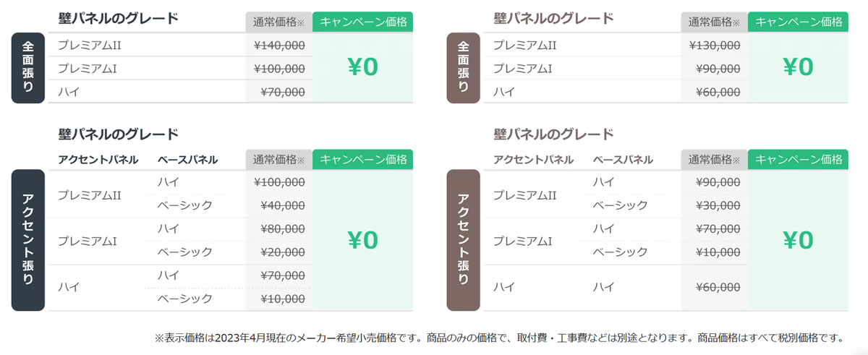Click the dark 全面張り label at top left
Viewport: 868px width, 355px height.
pos(28,67)
